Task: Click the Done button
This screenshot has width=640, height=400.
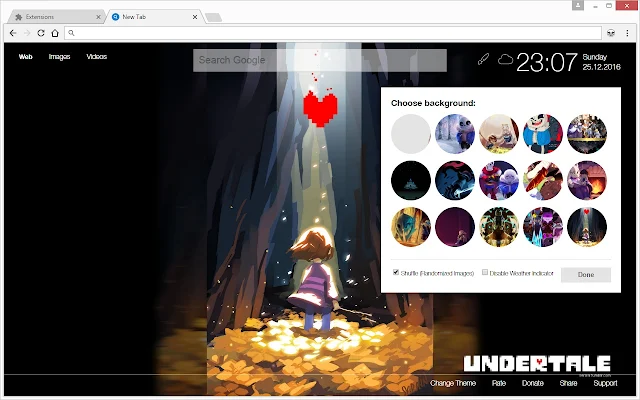Action: pos(586,275)
